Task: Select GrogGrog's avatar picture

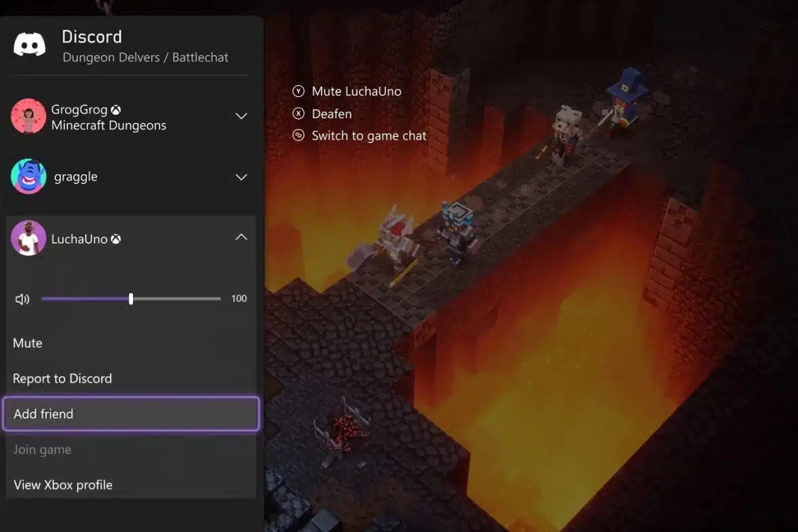Action: tap(28, 116)
